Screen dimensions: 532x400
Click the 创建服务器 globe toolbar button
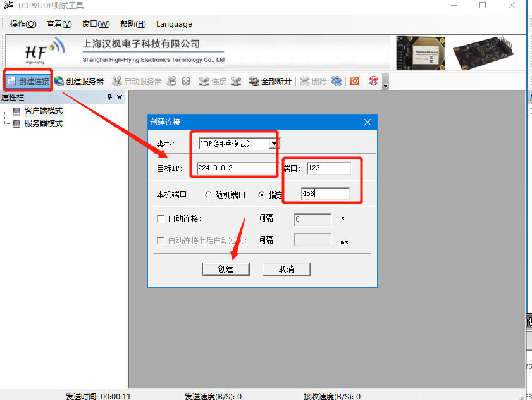(x=78, y=81)
